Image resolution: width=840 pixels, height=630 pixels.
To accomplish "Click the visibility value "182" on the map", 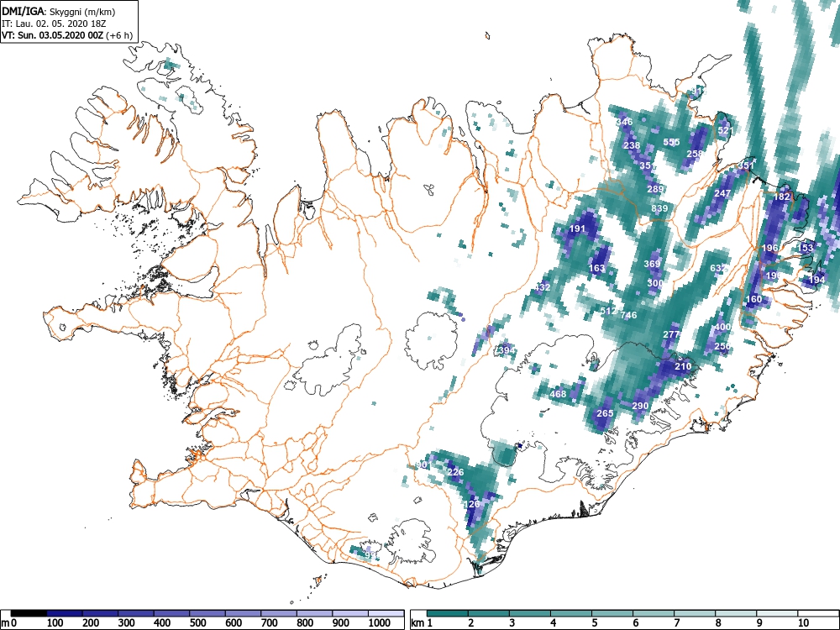I will pyautogui.click(x=781, y=197).
